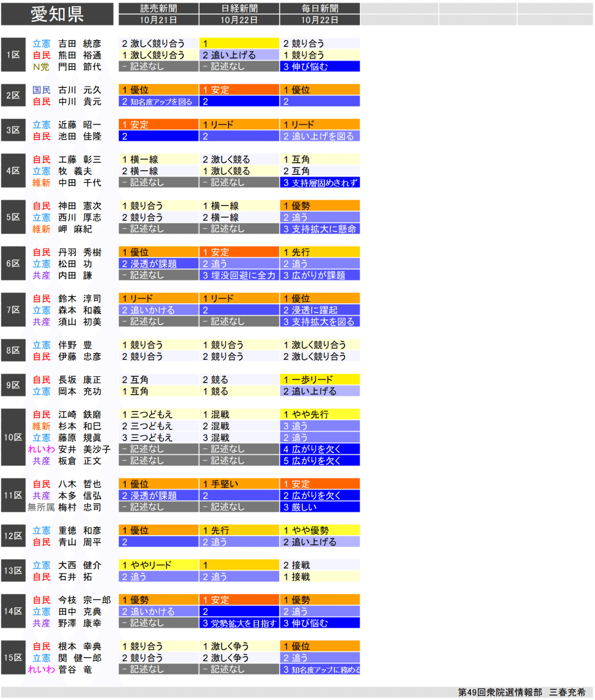Select candidate 中川 貴元
Image resolution: width=595 pixels, height=700 pixels.
79,102
